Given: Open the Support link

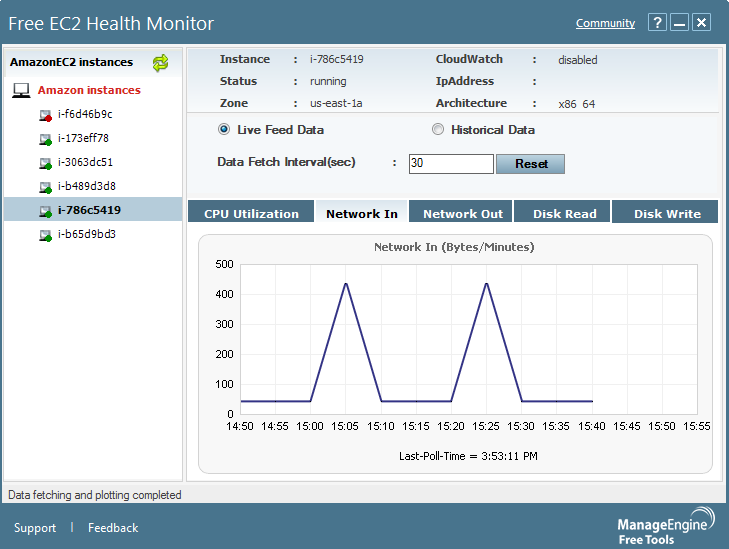Looking at the screenshot, I should (35, 528).
